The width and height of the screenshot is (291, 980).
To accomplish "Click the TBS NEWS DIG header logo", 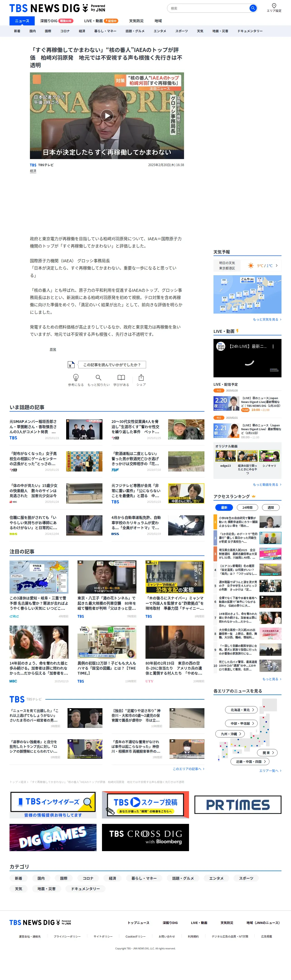I will pos(57,8).
